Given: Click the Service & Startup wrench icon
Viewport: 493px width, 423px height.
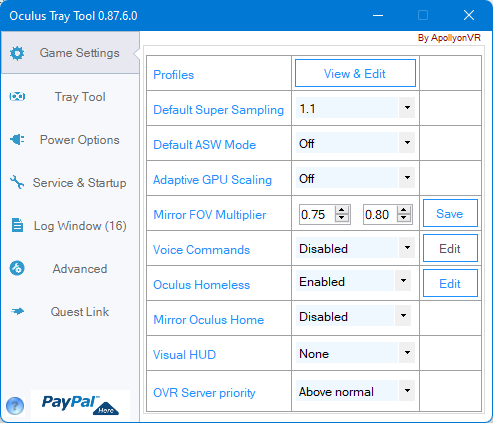Looking at the screenshot, I should point(17,182).
